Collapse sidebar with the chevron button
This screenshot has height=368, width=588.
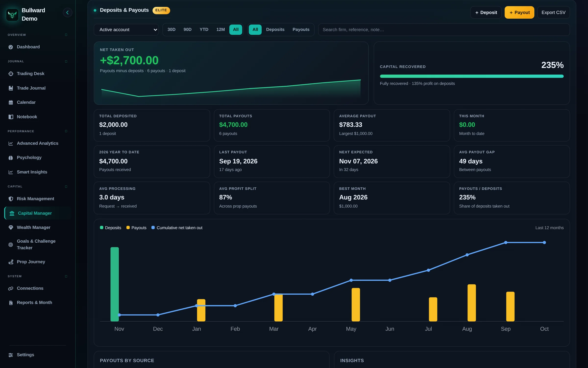(x=67, y=13)
